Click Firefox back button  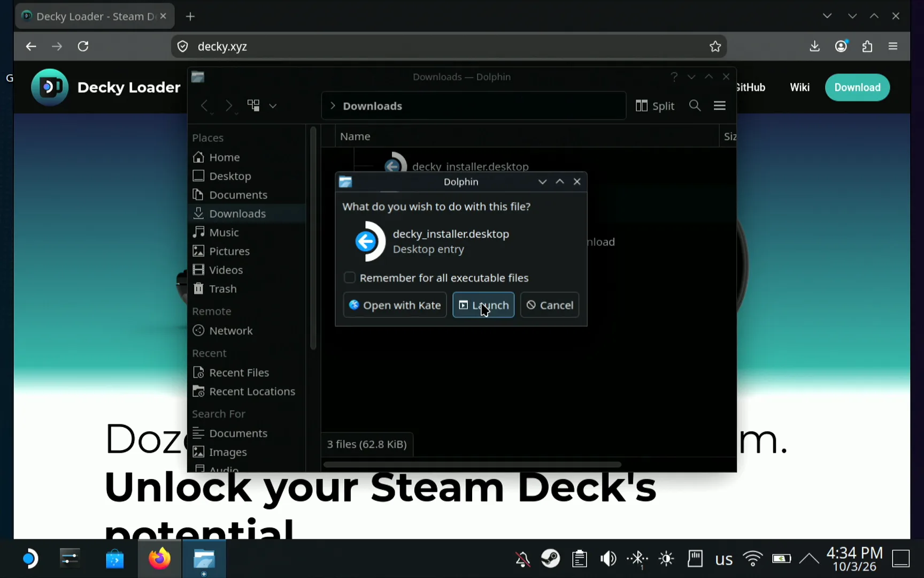pyautogui.click(x=31, y=47)
